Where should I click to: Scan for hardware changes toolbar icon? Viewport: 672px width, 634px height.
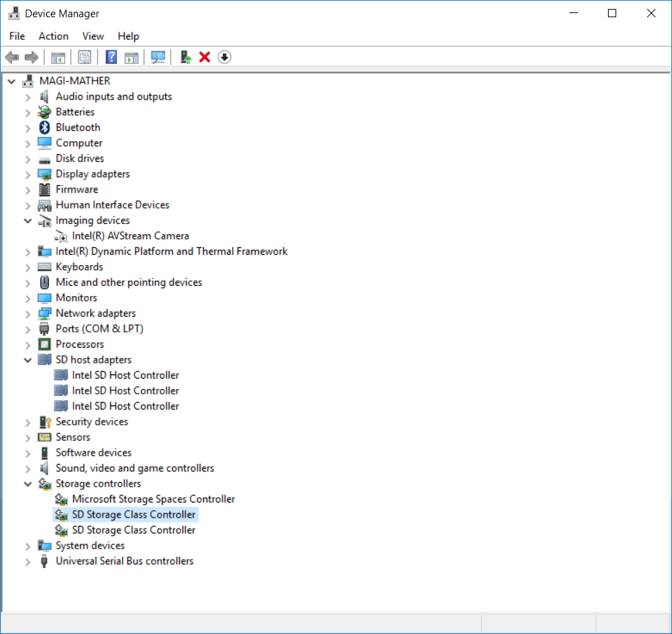158,57
